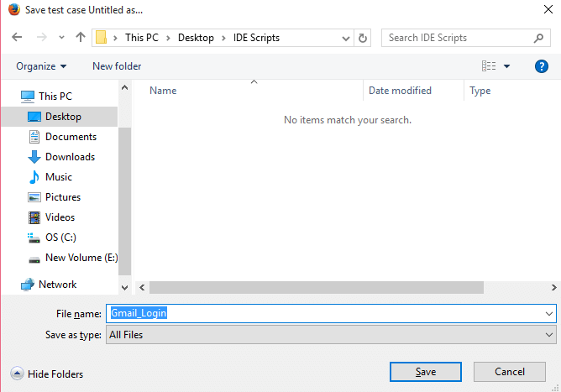Click the Network icon in sidebar
561x392 pixels.
pyautogui.click(x=27, y=285)
